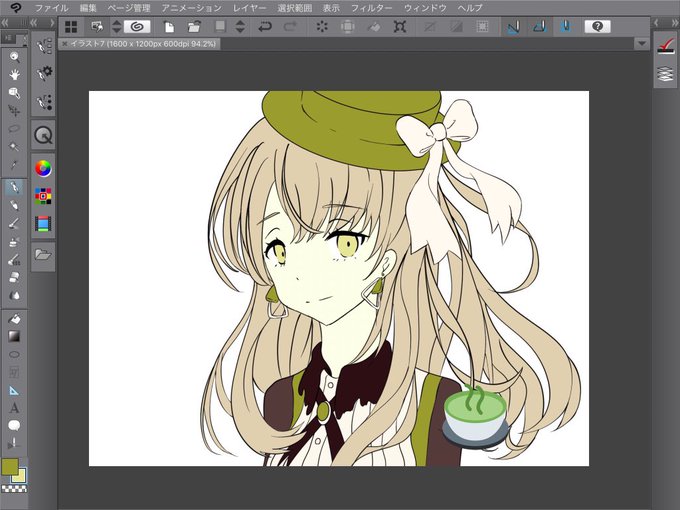The height and width of the screenshot is (510, 680).
Task: Select the Blend tool
Action: click(x=14, y=295)
